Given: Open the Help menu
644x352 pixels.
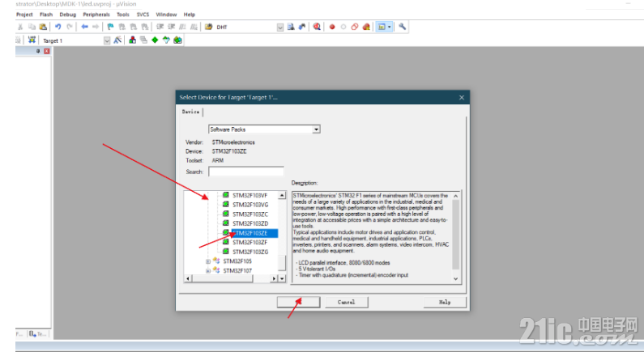Looking at the screenshot, I should click(x=190, y=15).
